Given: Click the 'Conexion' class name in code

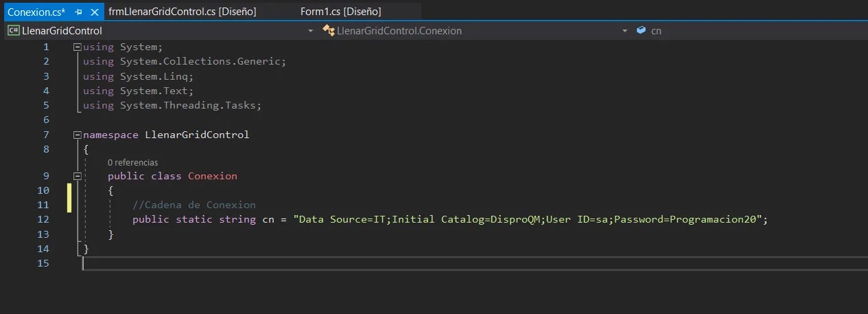Looking at the screenshot, I should click(x=212, y=176).
